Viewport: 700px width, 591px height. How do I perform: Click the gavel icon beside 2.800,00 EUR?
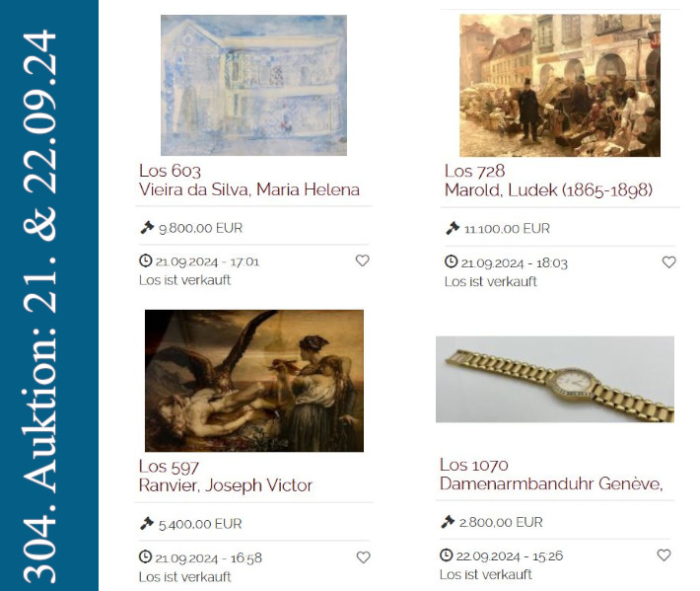(x=448, y=521)
